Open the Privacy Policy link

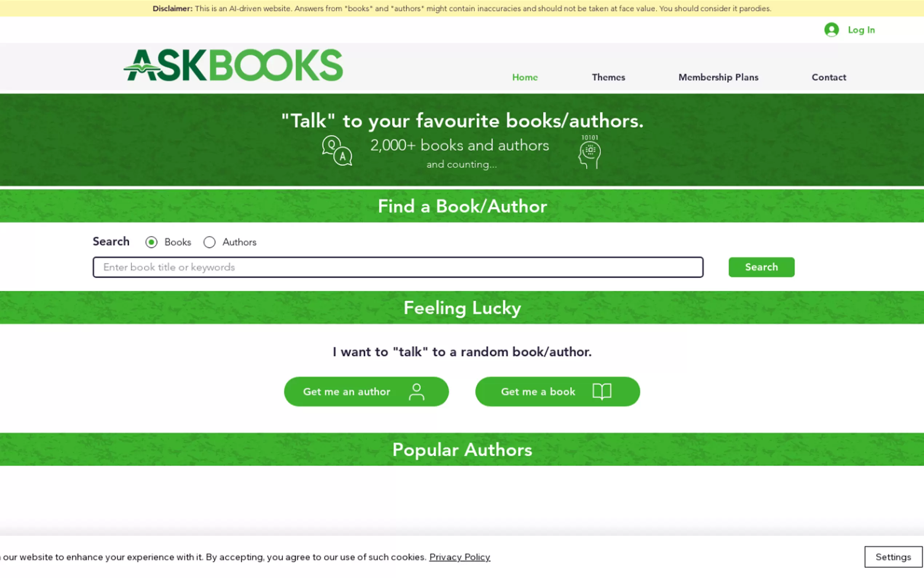point(459,557)
